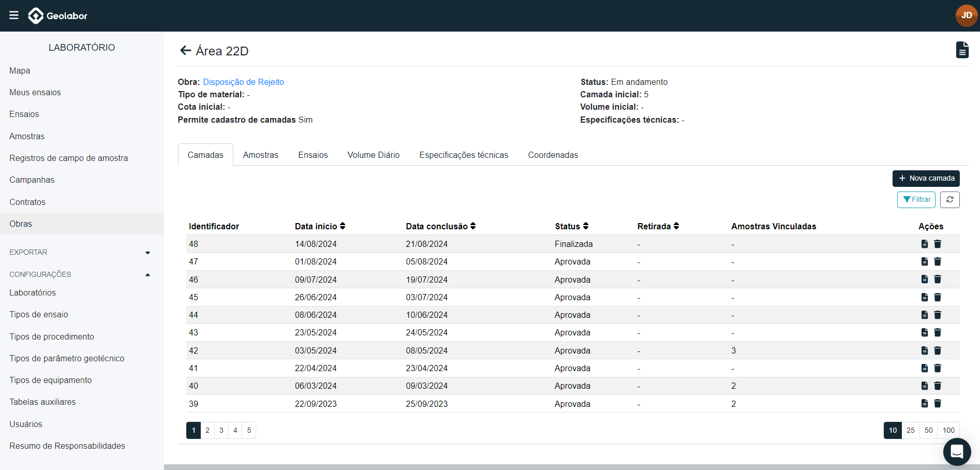This screenshot has height=470, width=980.
Task: Sort table by Data conclusão column
Action: click(x=473, y=226)
